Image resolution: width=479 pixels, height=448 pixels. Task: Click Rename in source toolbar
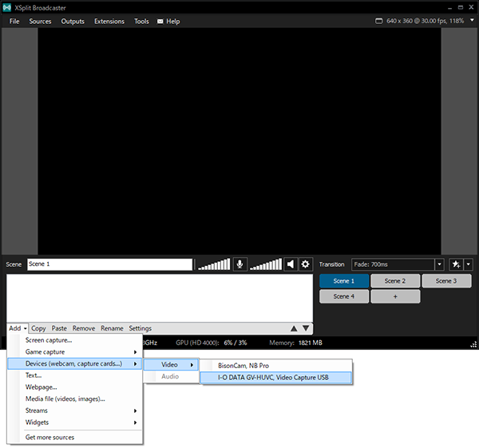[112, 328]
